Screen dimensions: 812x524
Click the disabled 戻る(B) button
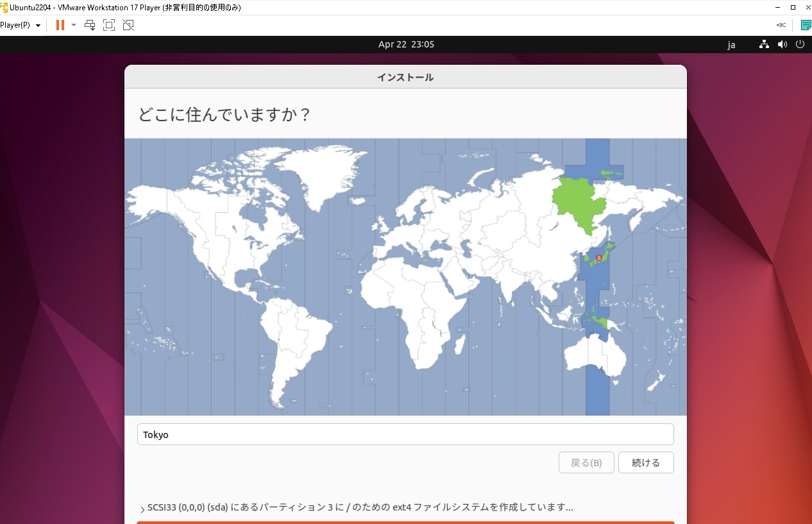586,462
